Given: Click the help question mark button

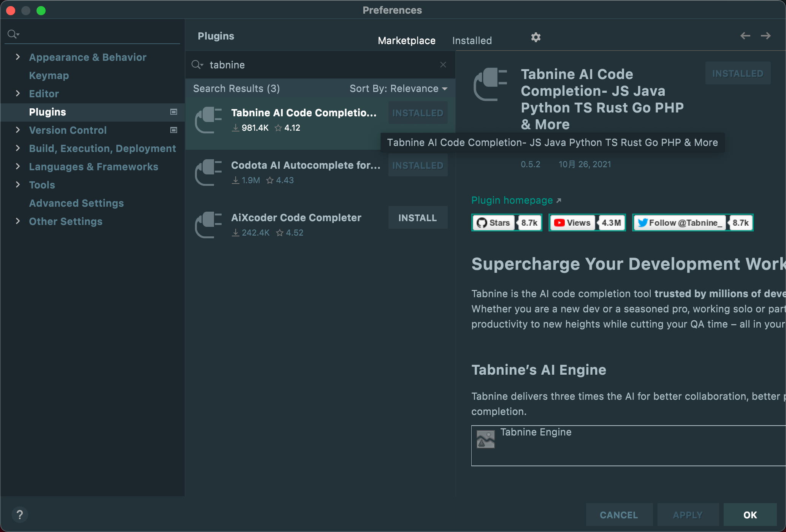Looking at the screenshot, I should click(x=20, y=515).
